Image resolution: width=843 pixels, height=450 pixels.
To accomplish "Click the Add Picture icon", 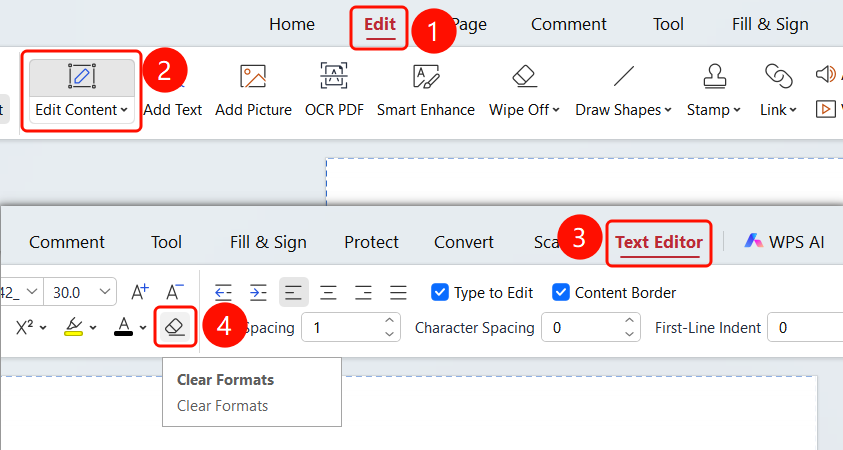I will tap(253, 76).
